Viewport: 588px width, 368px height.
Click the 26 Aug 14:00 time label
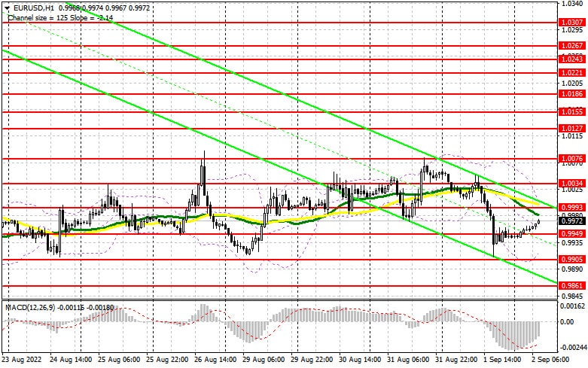tap(215, 360)
